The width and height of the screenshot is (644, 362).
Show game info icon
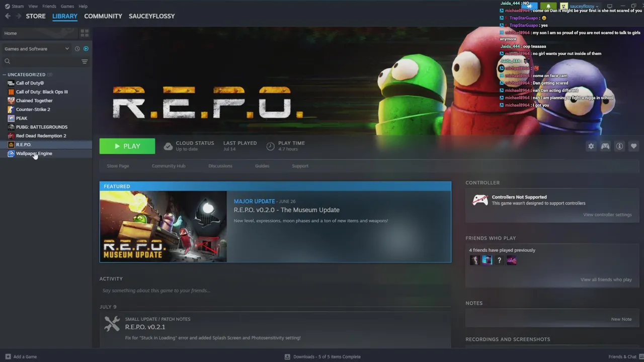click(x=620, y=146)
